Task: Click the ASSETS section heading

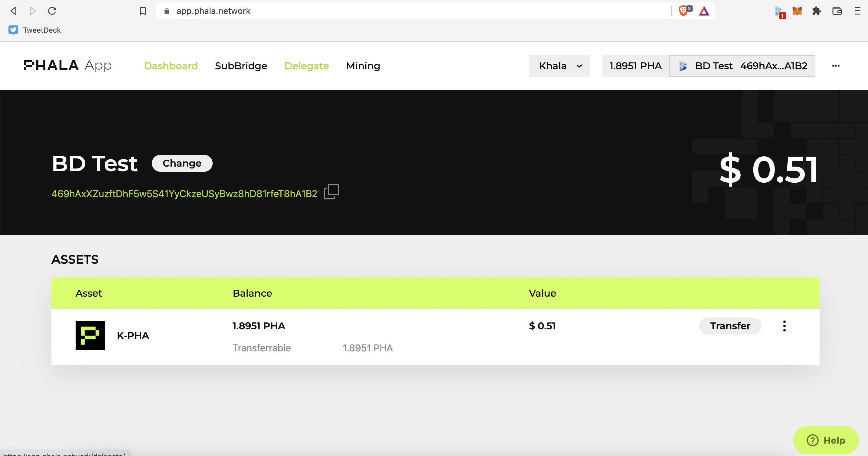Action: pyautogui.click(x=75, y=259)
